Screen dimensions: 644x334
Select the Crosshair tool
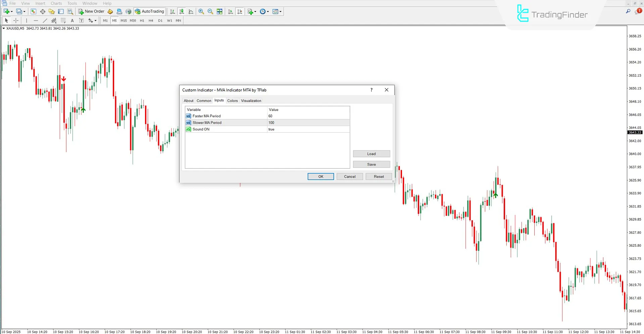pos(16,20)
